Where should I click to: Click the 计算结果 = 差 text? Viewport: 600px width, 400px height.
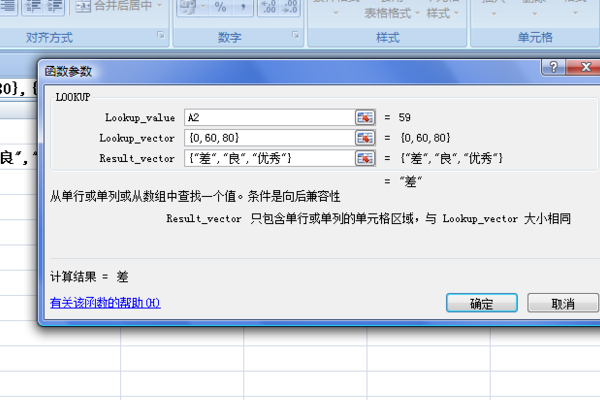89,276
